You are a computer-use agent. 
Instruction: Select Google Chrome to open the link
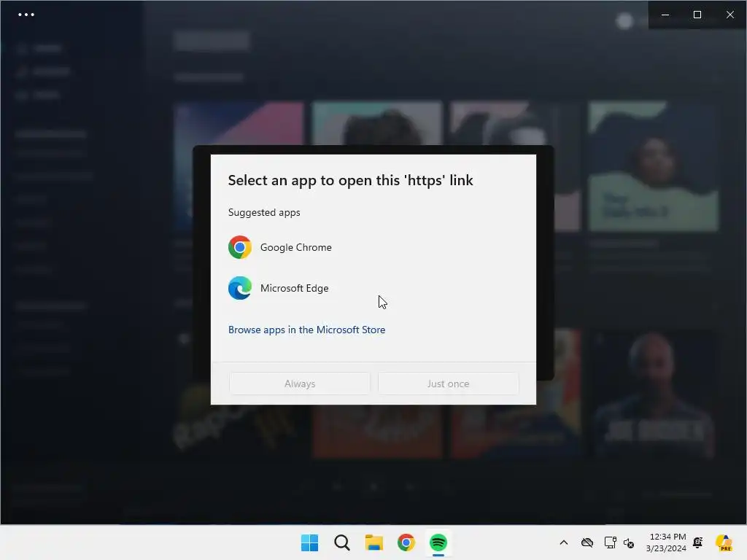(x=373, y=247)
